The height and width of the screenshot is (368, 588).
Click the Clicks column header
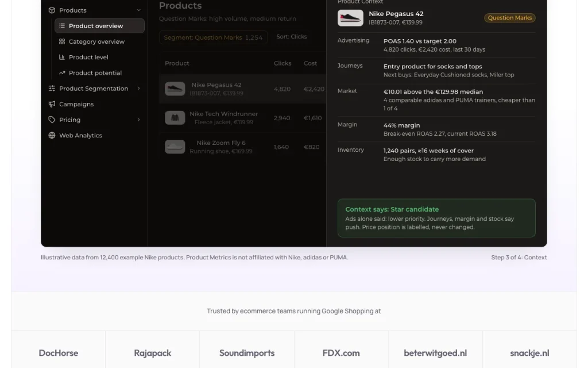point(283,63)
